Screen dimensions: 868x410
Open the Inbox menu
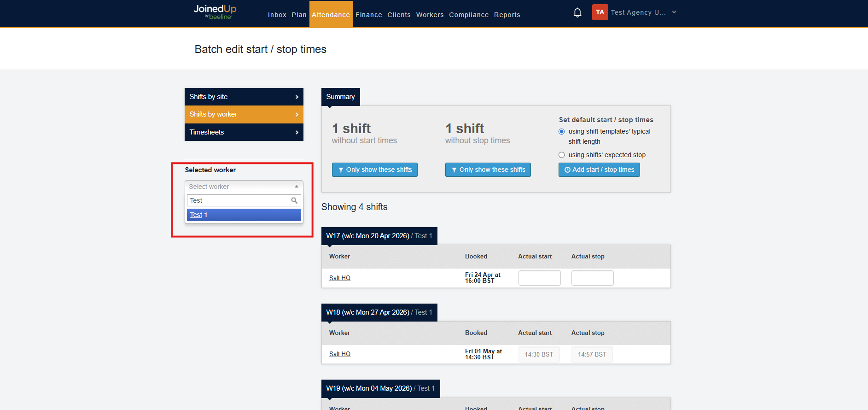tap(277, 15)
